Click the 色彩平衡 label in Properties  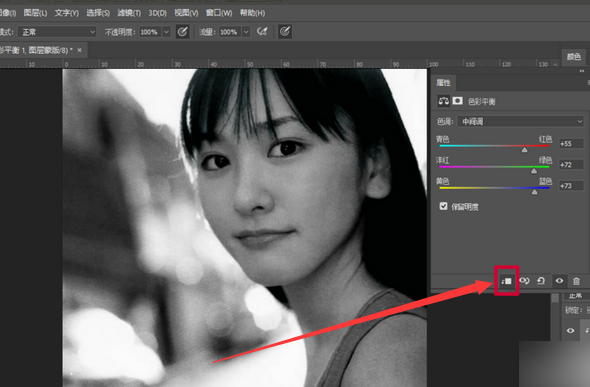pos(481,102)
